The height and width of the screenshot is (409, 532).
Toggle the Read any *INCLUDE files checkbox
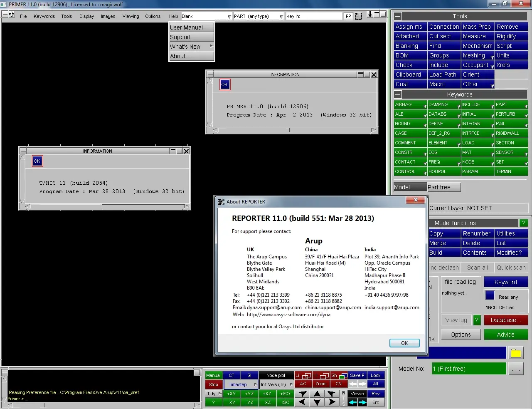pyautogui.click(x=490, y=296)
